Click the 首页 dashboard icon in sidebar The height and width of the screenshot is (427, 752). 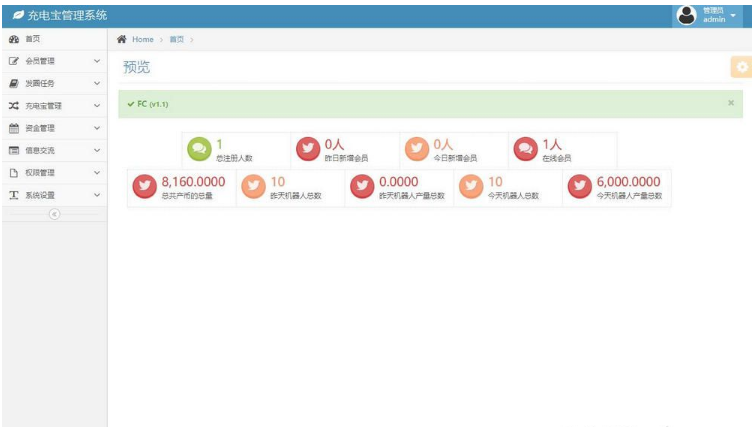[x=14, y=39]
